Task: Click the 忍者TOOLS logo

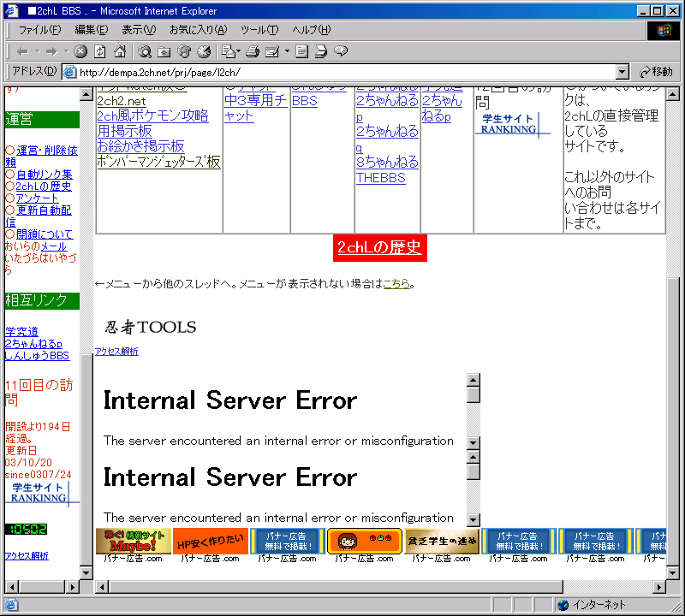Action: tap(151, 327)
